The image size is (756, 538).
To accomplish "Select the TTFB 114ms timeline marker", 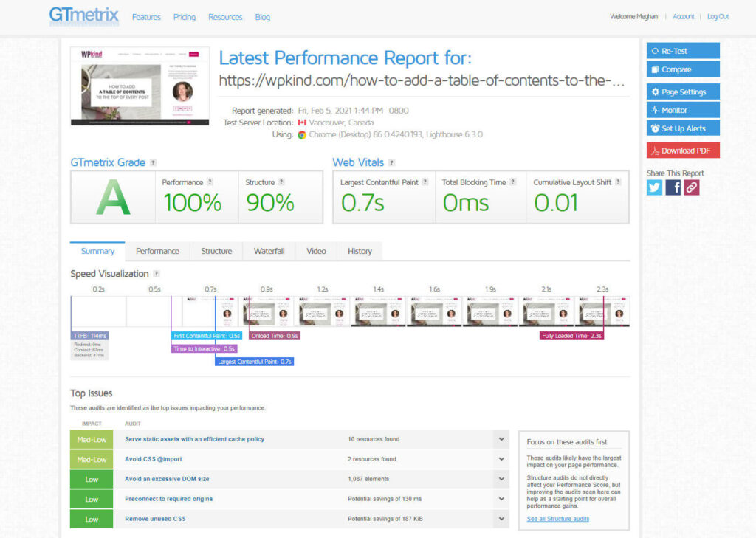I will [x=89, y=336].
